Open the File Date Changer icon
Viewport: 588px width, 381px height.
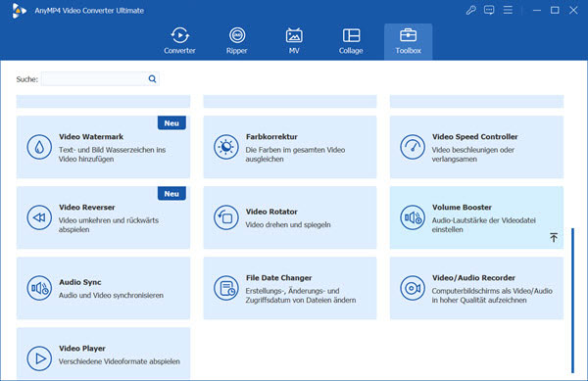click(x=226, y=288)
